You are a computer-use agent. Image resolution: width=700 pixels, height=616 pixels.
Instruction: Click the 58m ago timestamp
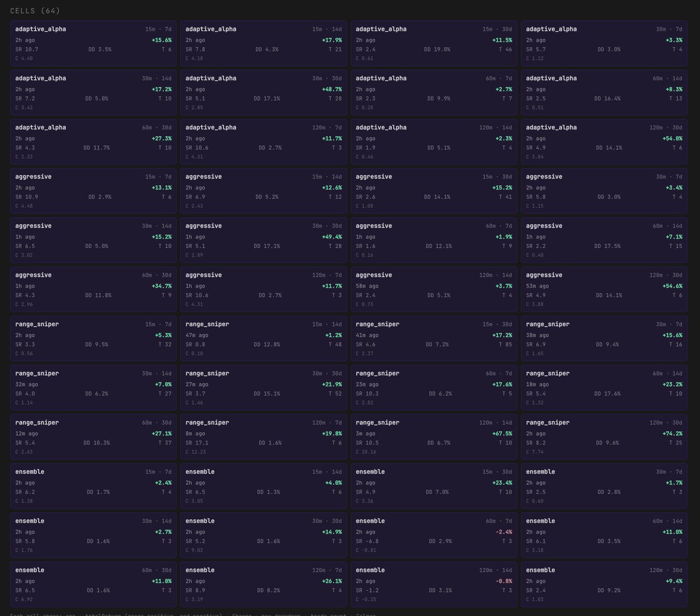(x=367, y=286)
